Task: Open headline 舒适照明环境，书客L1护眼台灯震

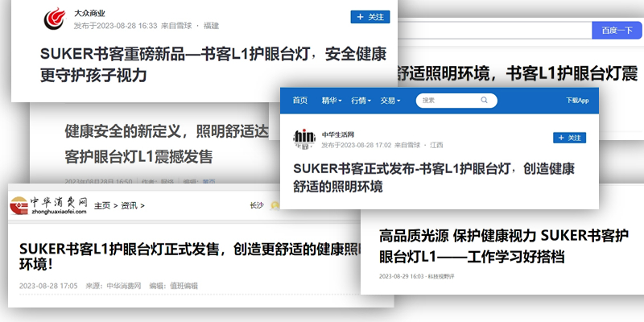Action: (518, 74)
